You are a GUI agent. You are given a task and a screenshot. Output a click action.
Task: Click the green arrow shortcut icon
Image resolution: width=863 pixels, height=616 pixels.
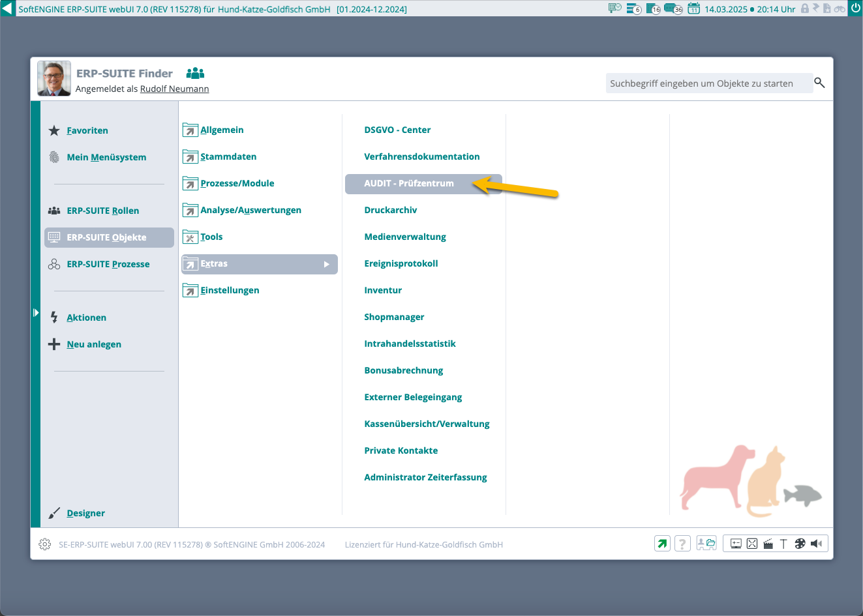(662, 544)
